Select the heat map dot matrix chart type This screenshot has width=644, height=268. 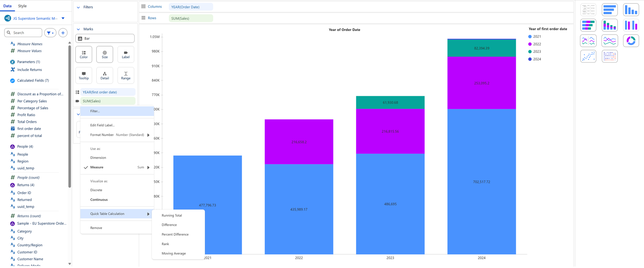610,56
